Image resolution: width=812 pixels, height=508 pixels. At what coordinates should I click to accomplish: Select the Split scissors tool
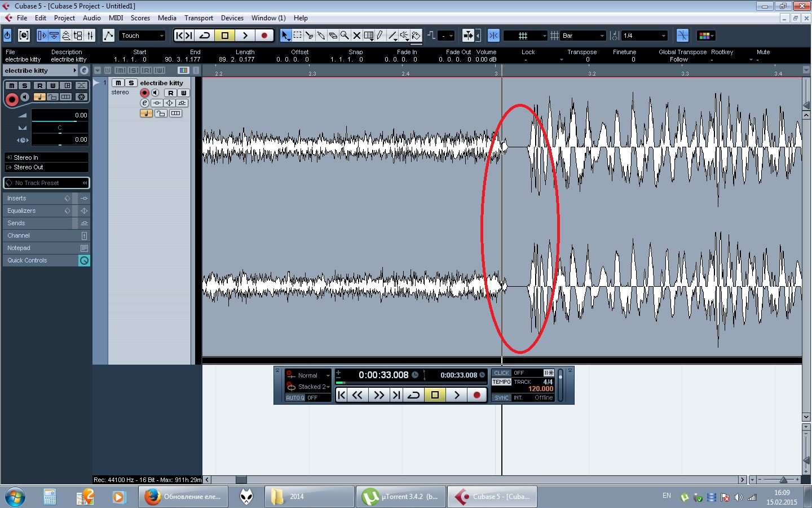tap(310, 36)
